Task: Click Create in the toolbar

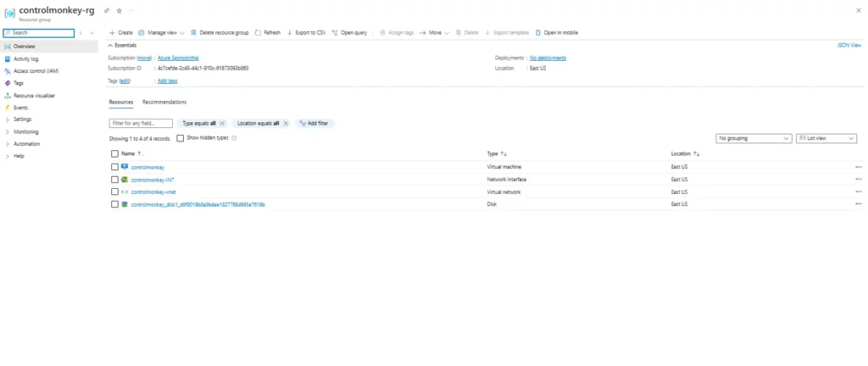Action: click(x=120, y=33)
